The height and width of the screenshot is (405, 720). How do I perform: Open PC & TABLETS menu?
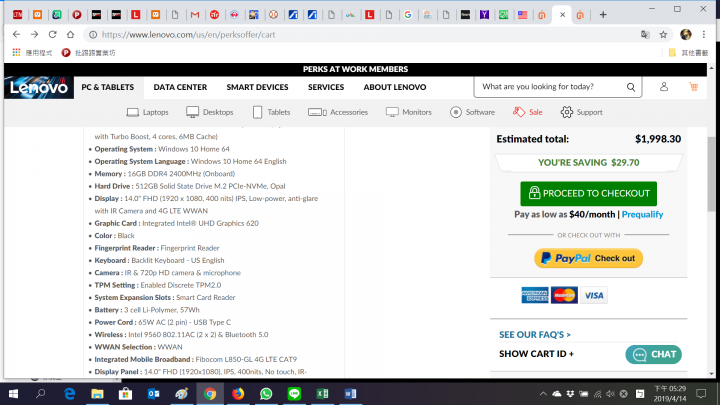point(108,87)
